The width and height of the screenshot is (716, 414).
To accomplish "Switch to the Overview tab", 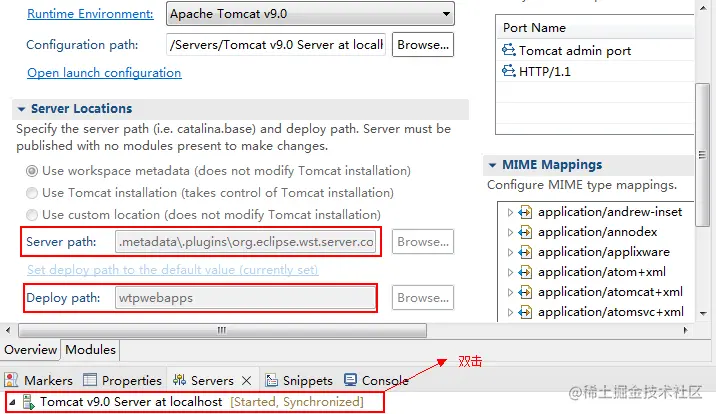I will (30, 350).
